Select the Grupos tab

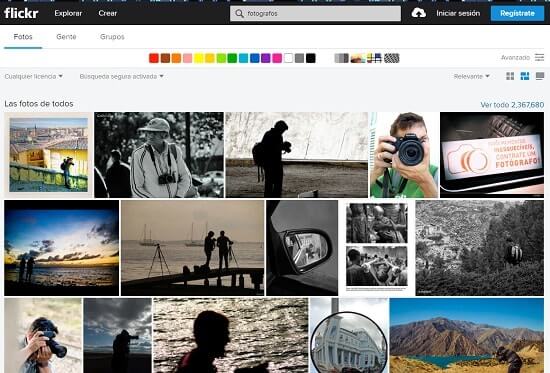pos(112,37)
